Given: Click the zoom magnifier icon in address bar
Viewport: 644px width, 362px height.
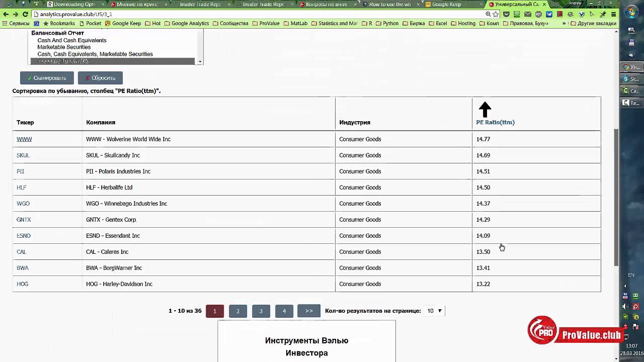Looking at the screenshot, I should (x=488, y=14).
